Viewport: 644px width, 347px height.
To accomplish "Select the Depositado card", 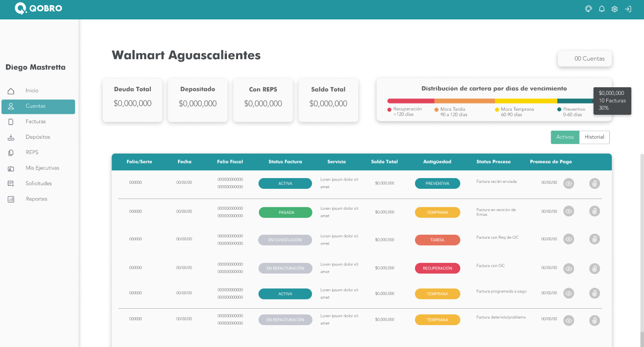I will (198, 100).
